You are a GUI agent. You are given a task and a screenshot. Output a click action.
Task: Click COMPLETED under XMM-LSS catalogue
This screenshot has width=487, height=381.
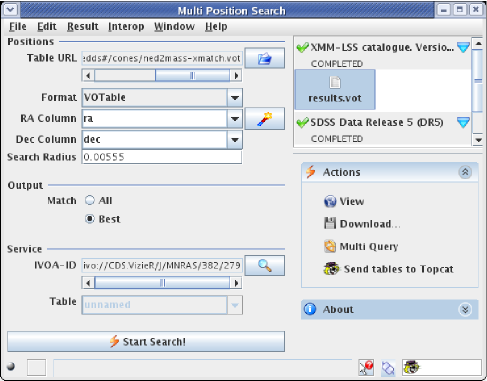tap(337, 63)
